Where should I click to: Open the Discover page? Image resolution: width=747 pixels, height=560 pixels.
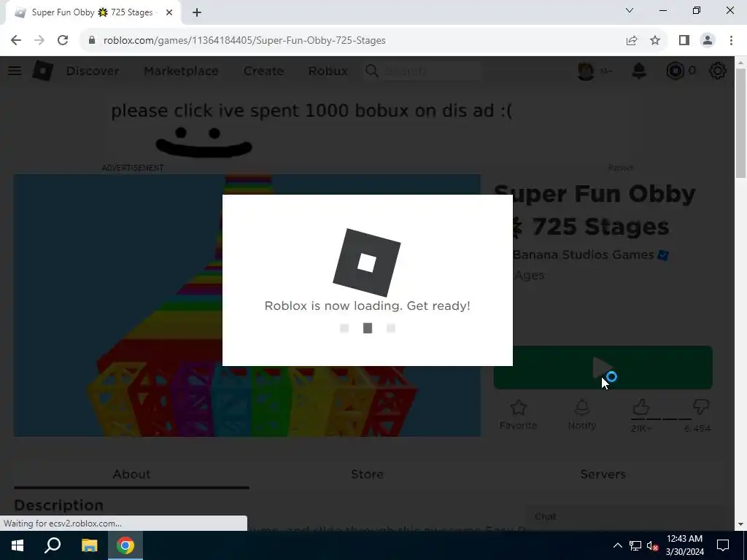[93, 71]
